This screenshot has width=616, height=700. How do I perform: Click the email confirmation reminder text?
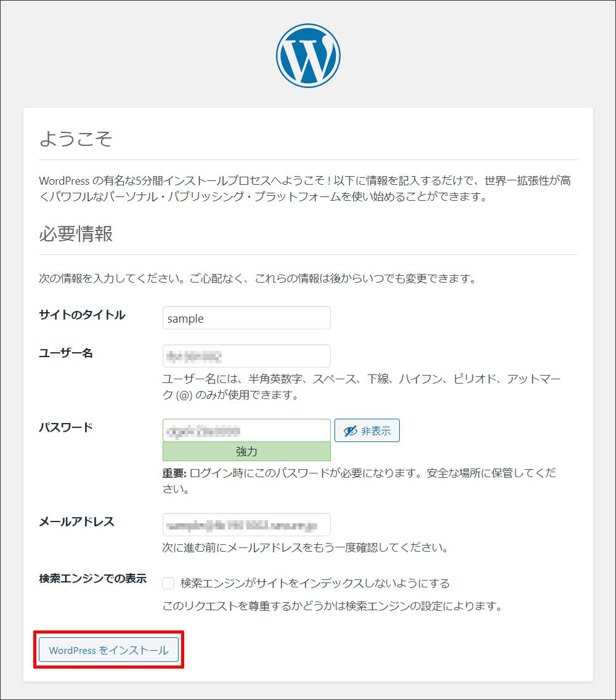pyautogui.click(x=305, y=547)
